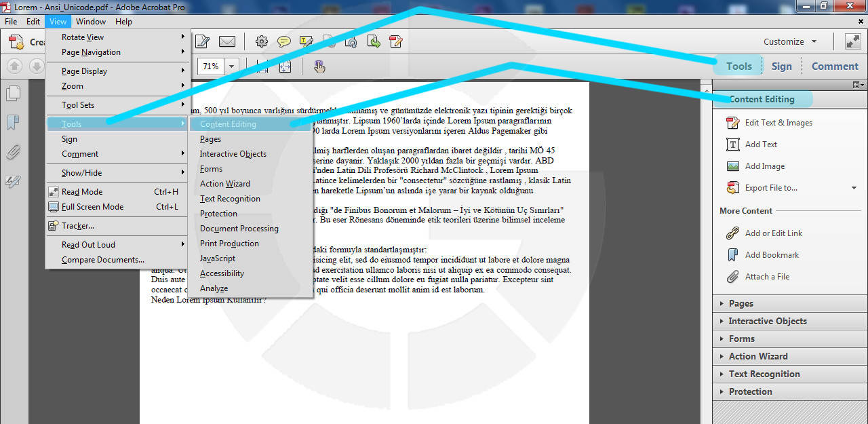Toggle Read Mode in the View menu

click(x=82, y=192)
